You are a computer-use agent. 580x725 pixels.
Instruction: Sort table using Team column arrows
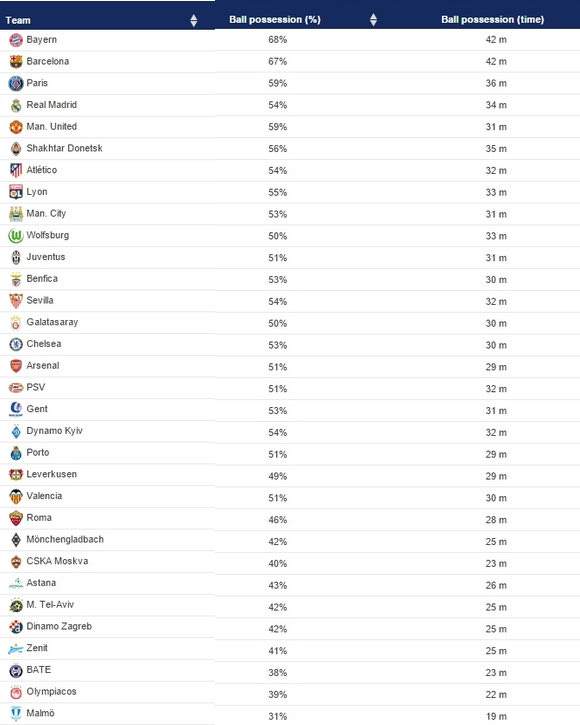(194, 20)
